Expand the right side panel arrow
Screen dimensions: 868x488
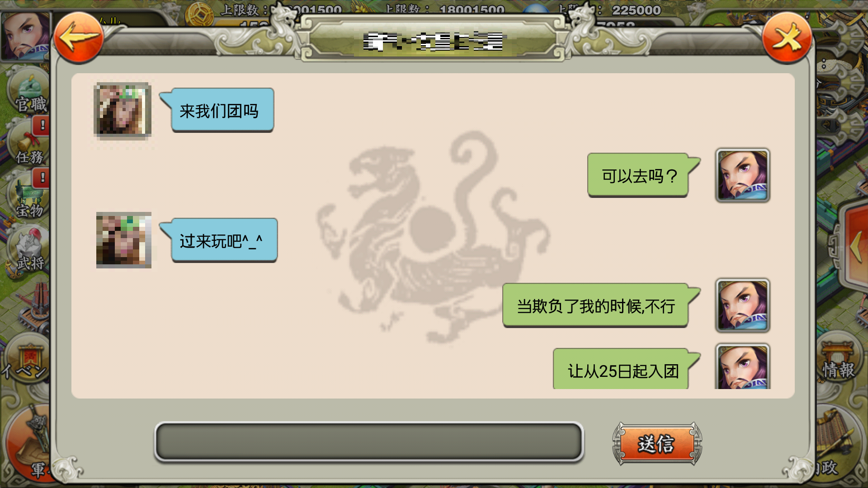tap(854, 246)
